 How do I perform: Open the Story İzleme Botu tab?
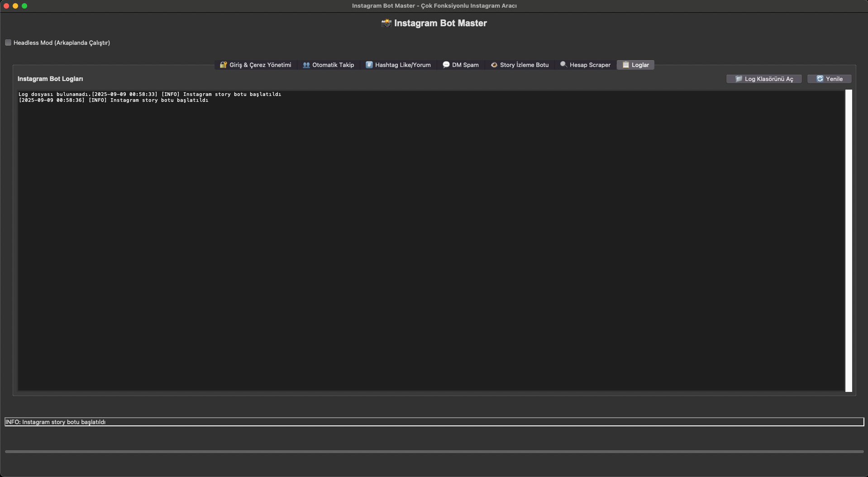pyautogui.click(x=520, y=65)
